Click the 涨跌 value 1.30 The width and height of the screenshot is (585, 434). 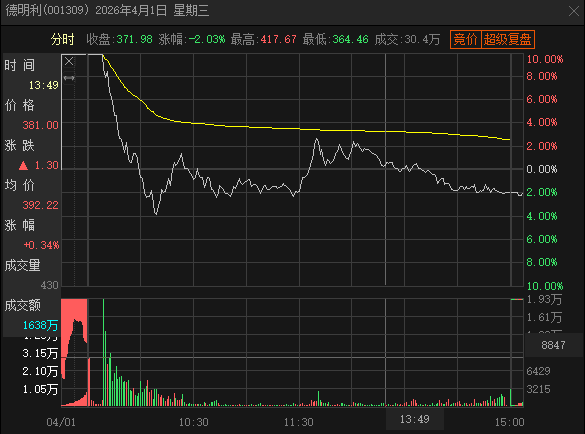pyautogui.click(x=47, y=165)
